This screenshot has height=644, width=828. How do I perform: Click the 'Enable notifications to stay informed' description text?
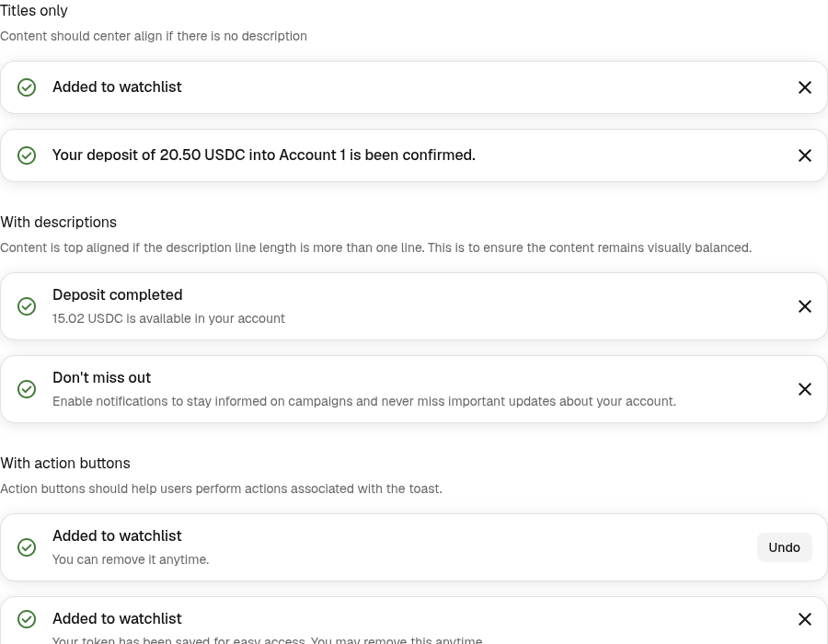[363, 401]
